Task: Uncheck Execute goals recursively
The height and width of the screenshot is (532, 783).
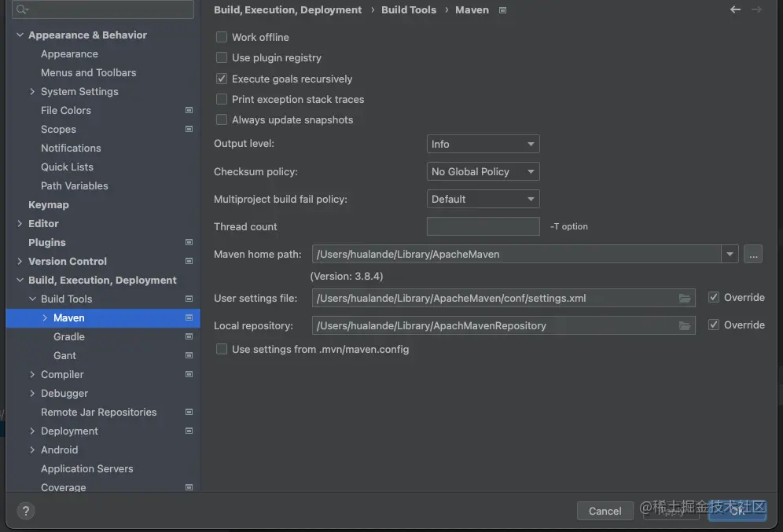Action: pyautogui.click(x=222, y=79)
